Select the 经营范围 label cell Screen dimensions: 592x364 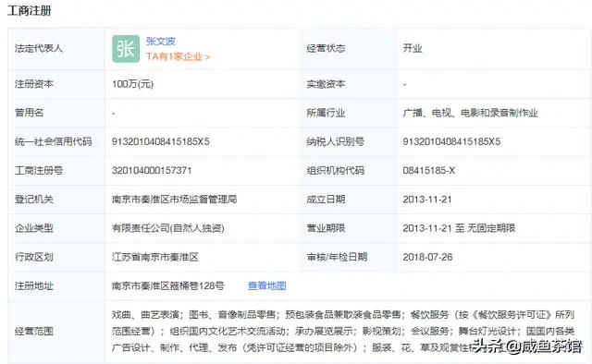coord(56,332)
